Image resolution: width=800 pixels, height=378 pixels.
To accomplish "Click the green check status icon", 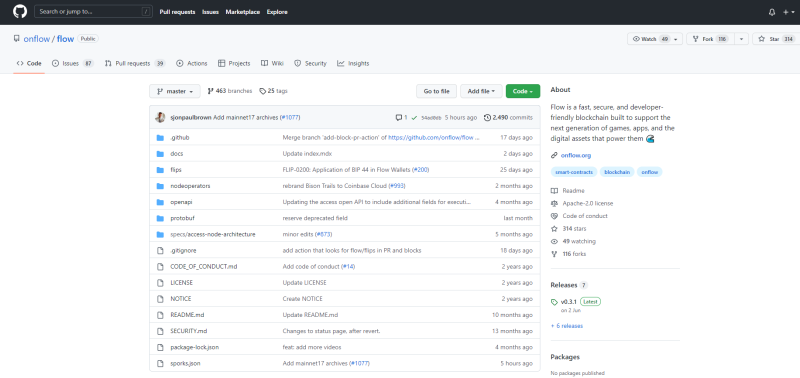I will pyautogui.click(x=414, y=117).
